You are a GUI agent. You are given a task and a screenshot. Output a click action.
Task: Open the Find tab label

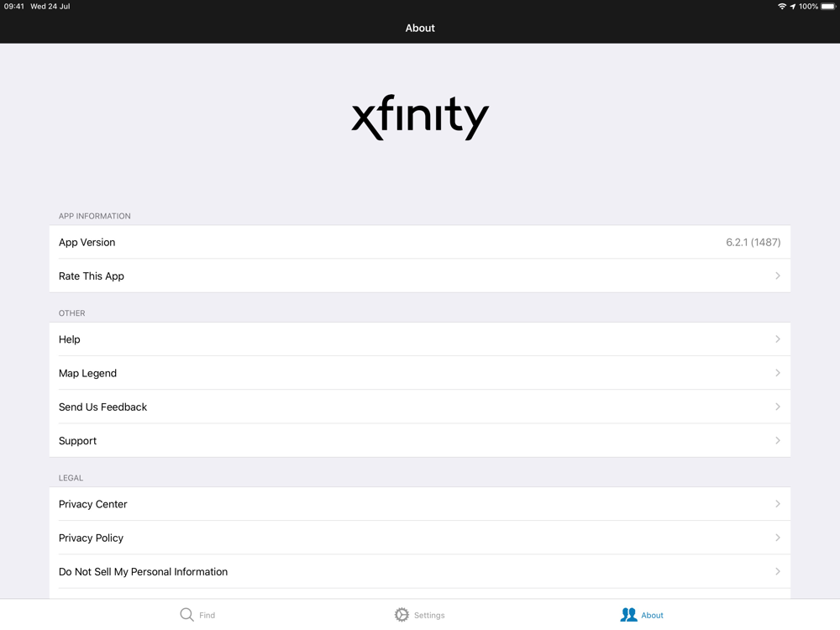[x=207, y=615]
